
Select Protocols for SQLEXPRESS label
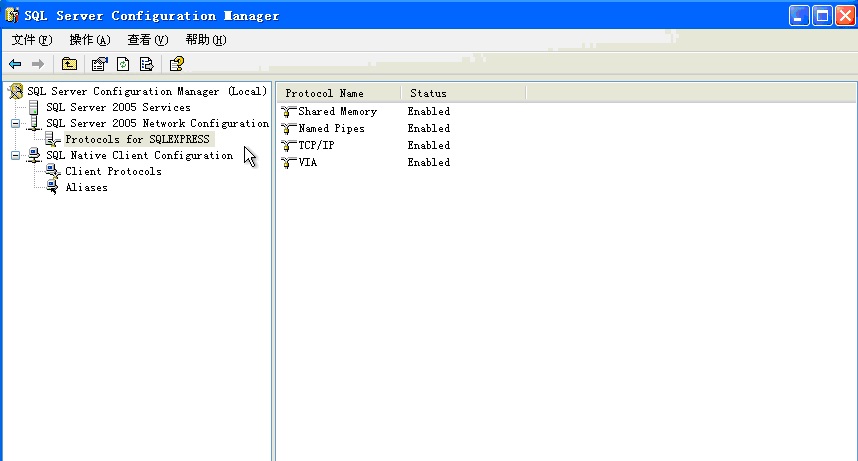click(x=137, y=139)
